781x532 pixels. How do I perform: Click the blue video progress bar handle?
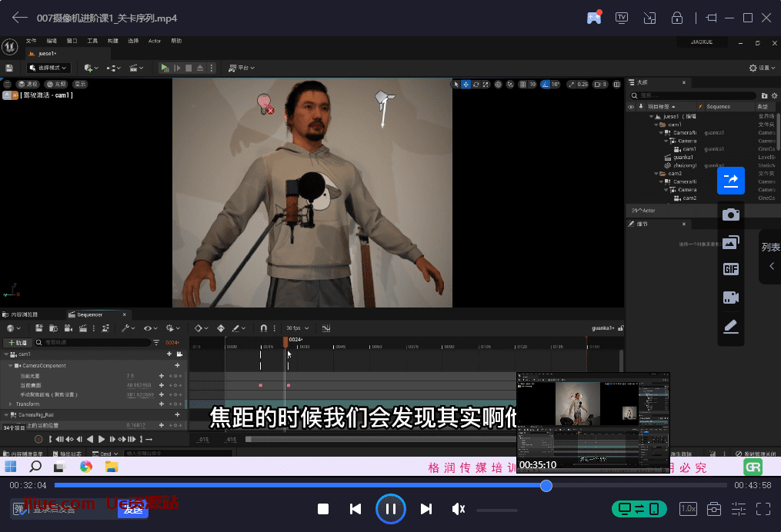tap(546, 486)
